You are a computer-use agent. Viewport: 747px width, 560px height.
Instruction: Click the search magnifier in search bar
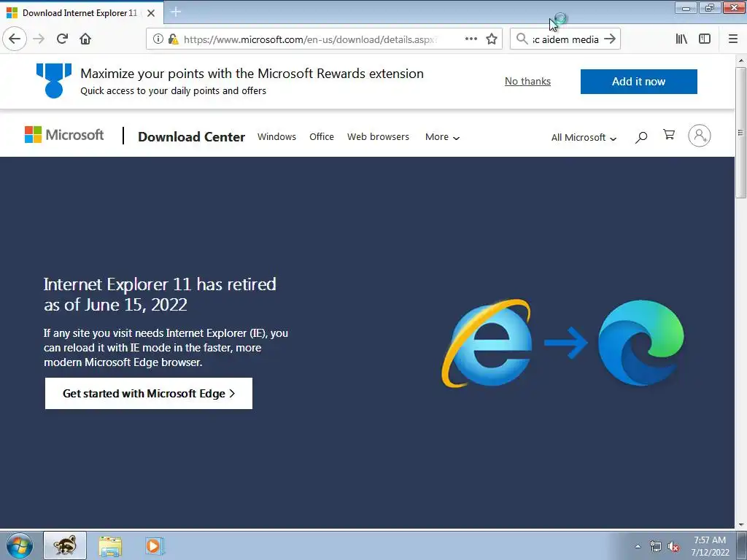[522, 39]
